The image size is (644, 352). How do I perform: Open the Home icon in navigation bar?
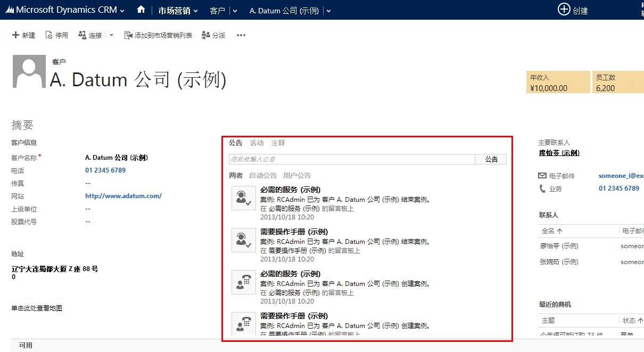point(141,10)
